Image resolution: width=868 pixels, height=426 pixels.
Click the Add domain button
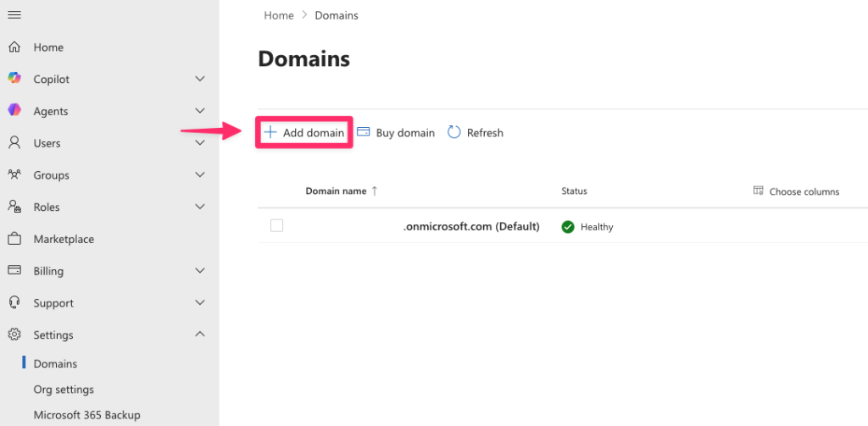click(x=304, y=132)
